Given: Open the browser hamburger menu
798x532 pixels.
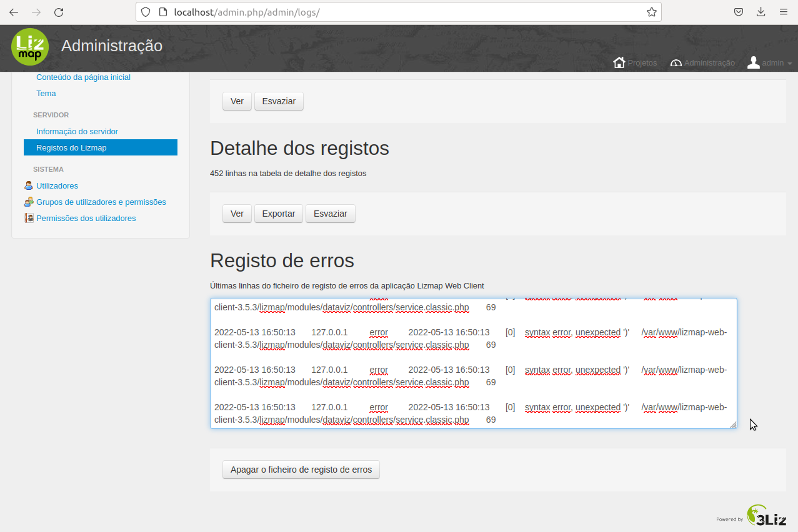Looking at the screenshot, I should [x=783, y=11].
